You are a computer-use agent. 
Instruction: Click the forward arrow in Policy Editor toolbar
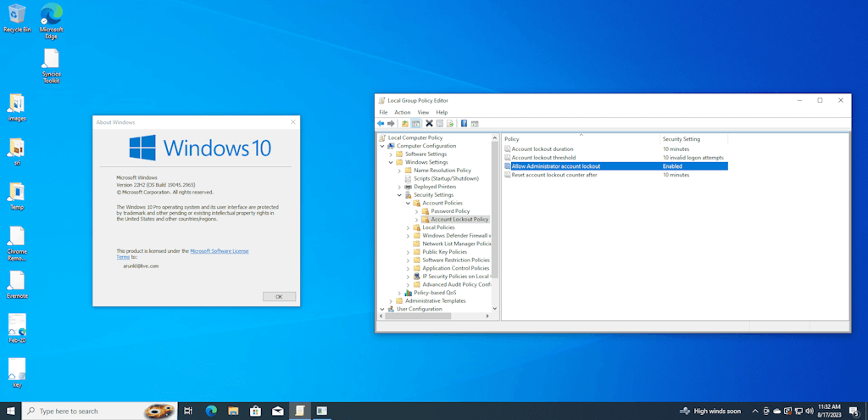[391, 124]
